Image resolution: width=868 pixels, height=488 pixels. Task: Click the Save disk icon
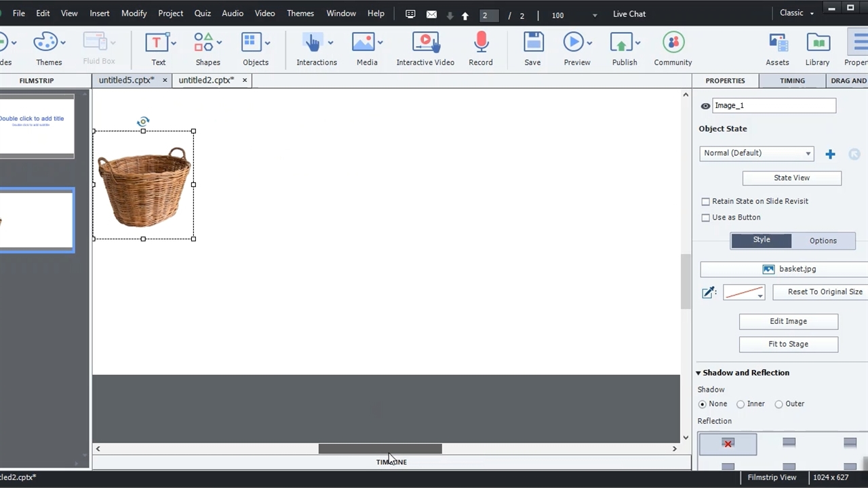[x=533, y=43]
